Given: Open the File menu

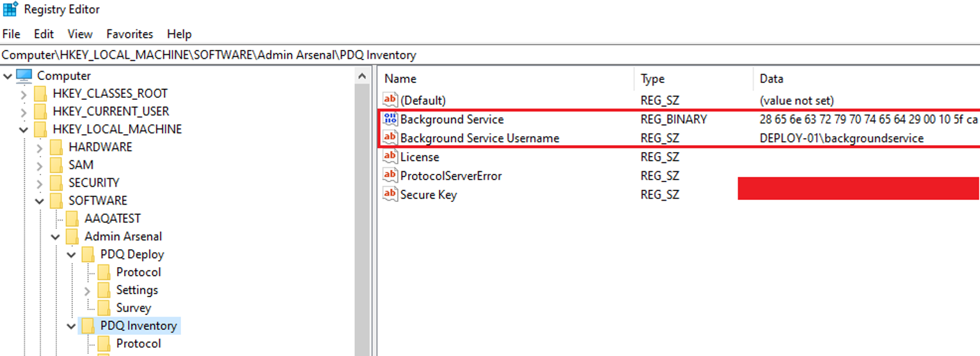Looking at the screenshot, I should pos(12,34).
